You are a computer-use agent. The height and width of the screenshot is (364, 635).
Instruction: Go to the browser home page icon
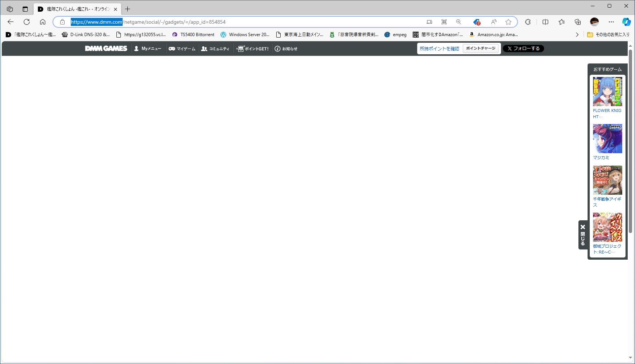click(x=43, y=22)
